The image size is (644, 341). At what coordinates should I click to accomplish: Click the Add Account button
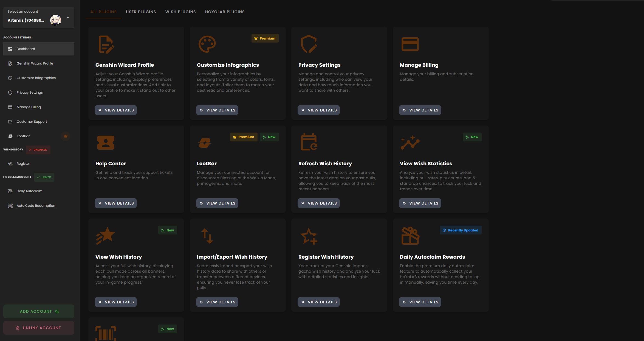pos(39,311)
